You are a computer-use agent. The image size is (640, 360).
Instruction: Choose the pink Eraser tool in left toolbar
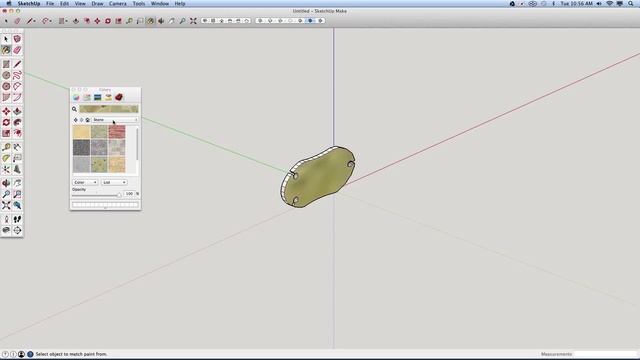(x=17, y=50)
